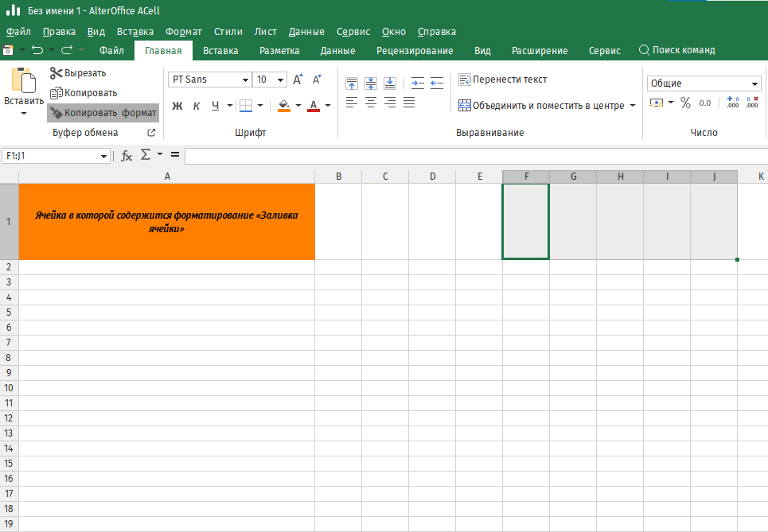Open clipboard group launcher next to Буфер обмена

click(x=151, y=133)
